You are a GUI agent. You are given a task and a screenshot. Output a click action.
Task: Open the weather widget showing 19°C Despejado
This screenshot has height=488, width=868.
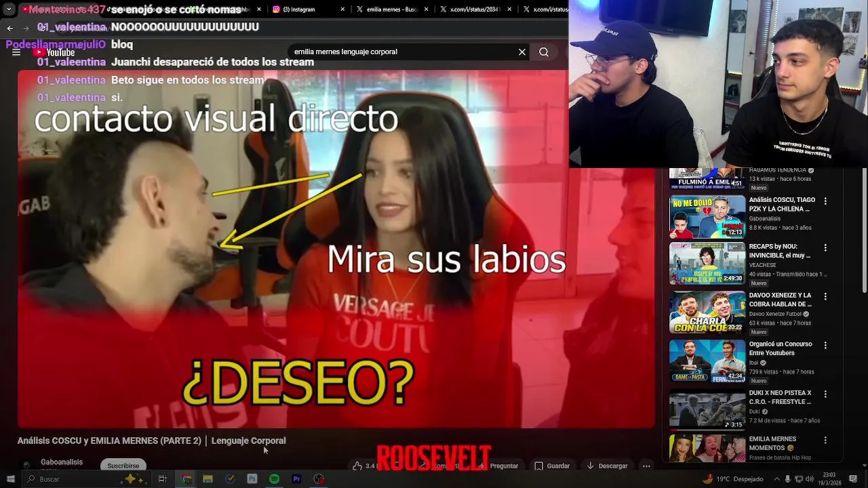pos(734,479)
